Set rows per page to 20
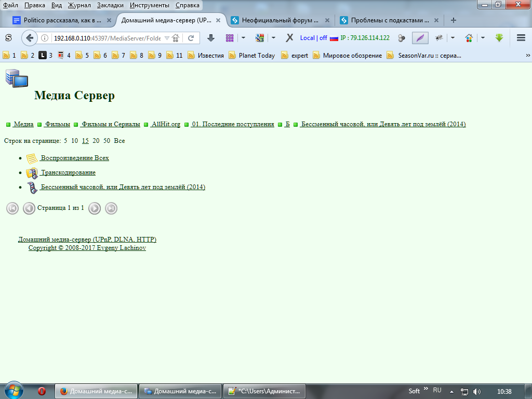 (96, 141)
